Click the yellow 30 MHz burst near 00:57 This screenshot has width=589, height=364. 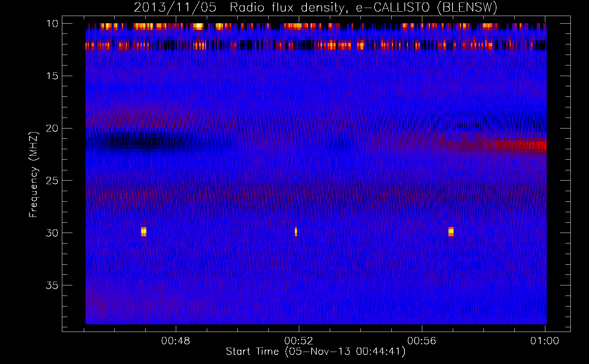(451, 232)
